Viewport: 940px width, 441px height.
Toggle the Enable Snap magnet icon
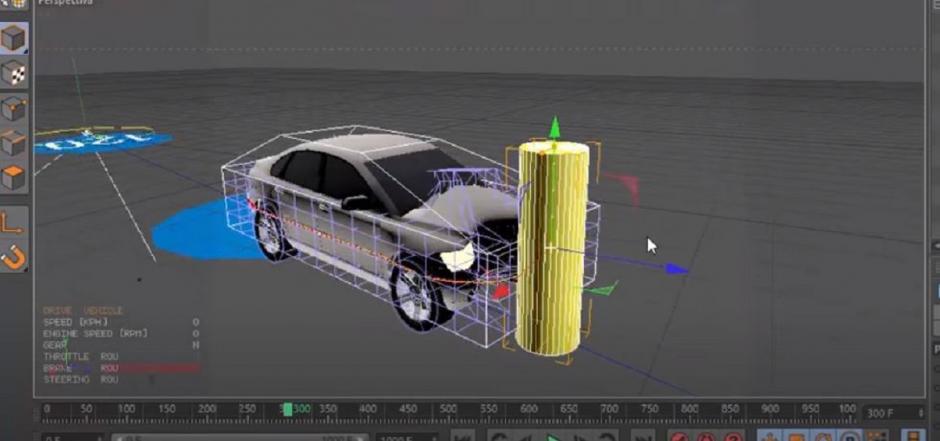coord(13,256)
